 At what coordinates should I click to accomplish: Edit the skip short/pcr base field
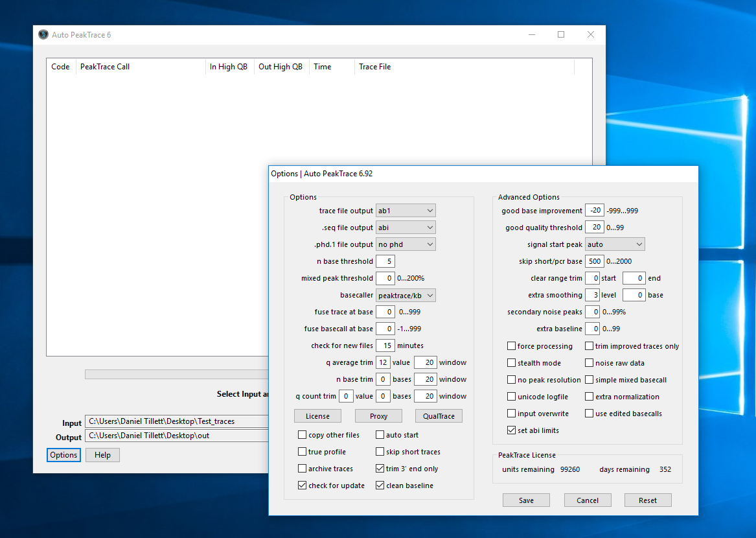pos(595,261)
